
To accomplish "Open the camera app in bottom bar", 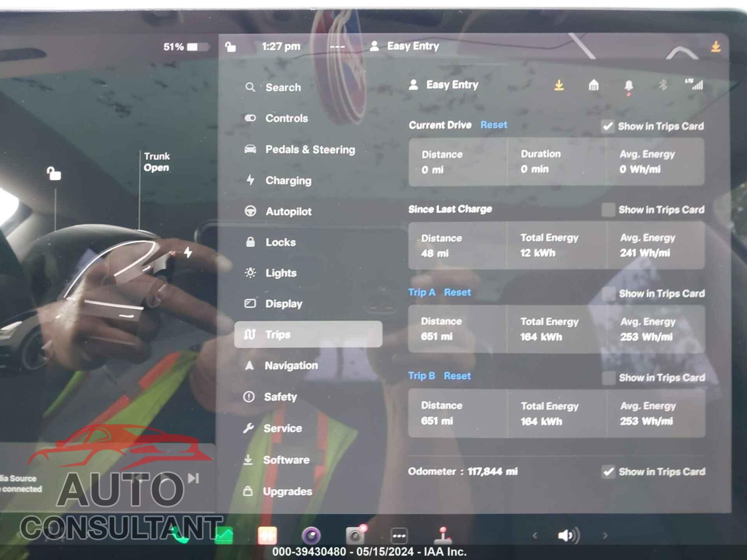I will click(311, 536).
